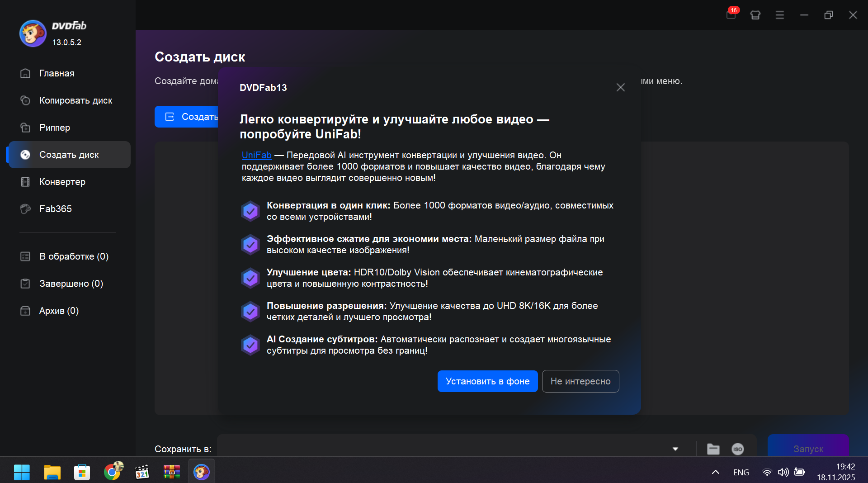View Завершено (0) tasks
The width and height of the screenshot is (868, 483).
71,284
